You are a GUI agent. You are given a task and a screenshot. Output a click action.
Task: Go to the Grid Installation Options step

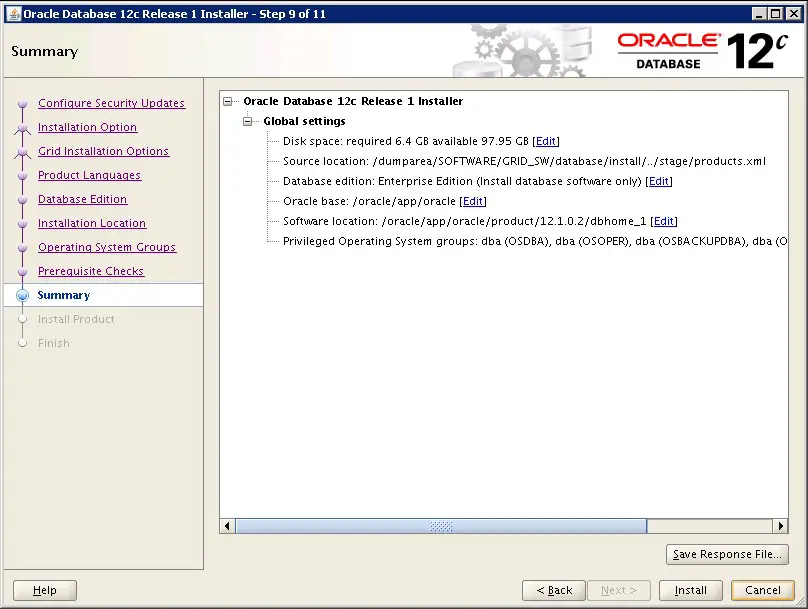(x=104, y=151)
